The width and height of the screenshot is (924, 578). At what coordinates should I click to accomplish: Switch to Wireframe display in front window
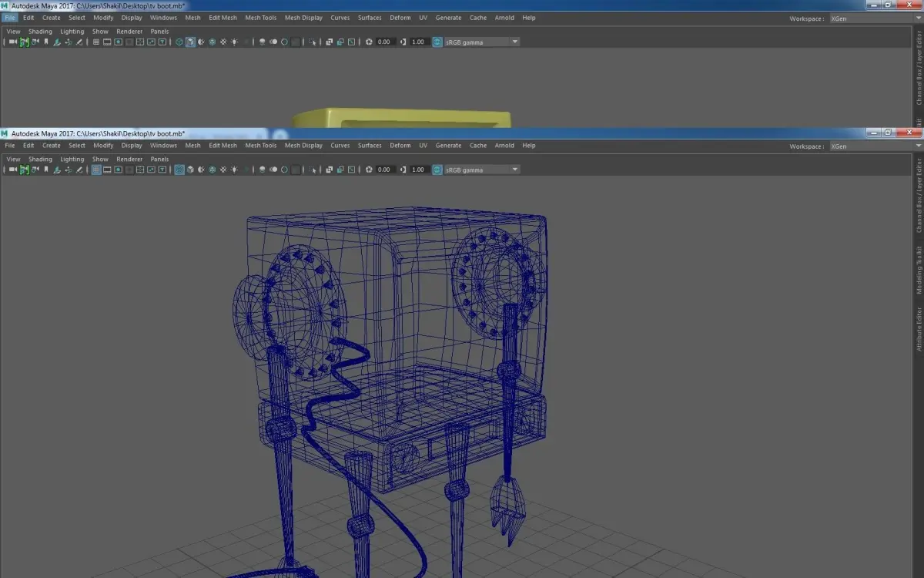coord(179,170)
